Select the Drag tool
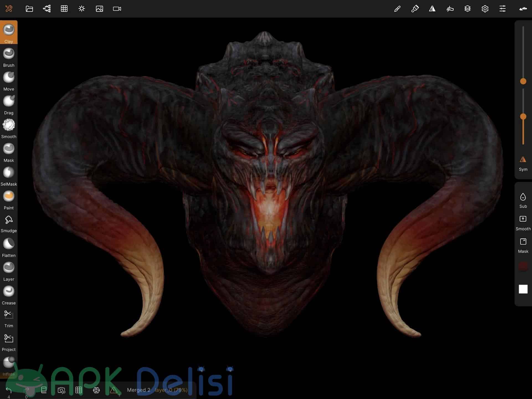 [x=9, y=105]
